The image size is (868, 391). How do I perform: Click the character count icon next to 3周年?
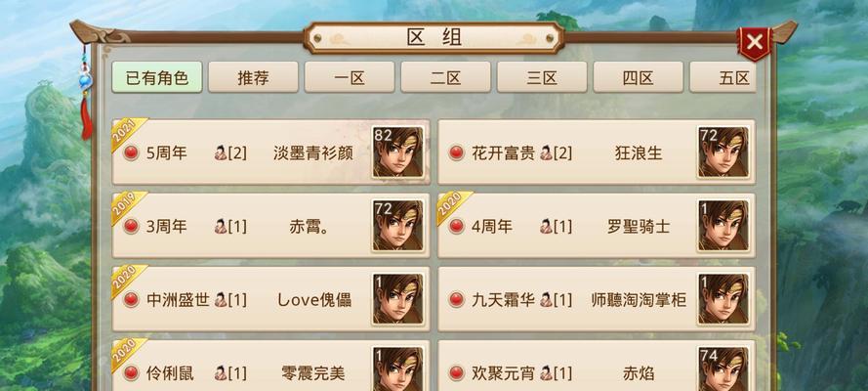tap(221, 226)
